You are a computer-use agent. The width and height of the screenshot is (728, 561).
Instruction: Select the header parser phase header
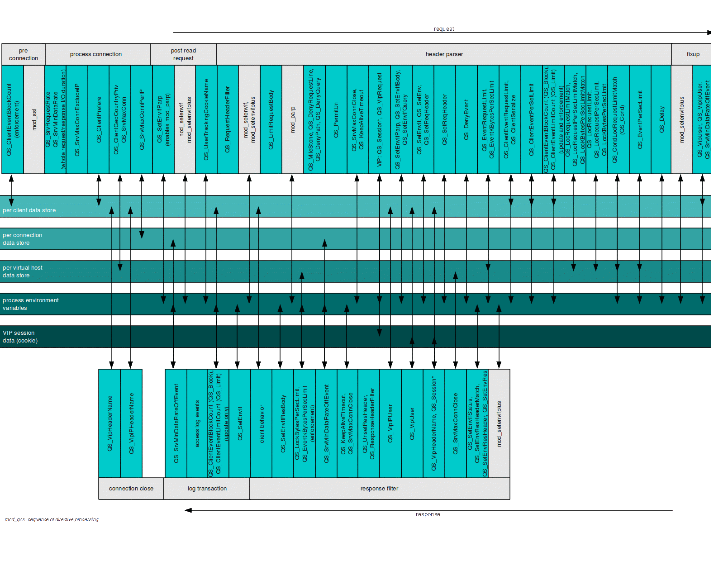[444, 54]
